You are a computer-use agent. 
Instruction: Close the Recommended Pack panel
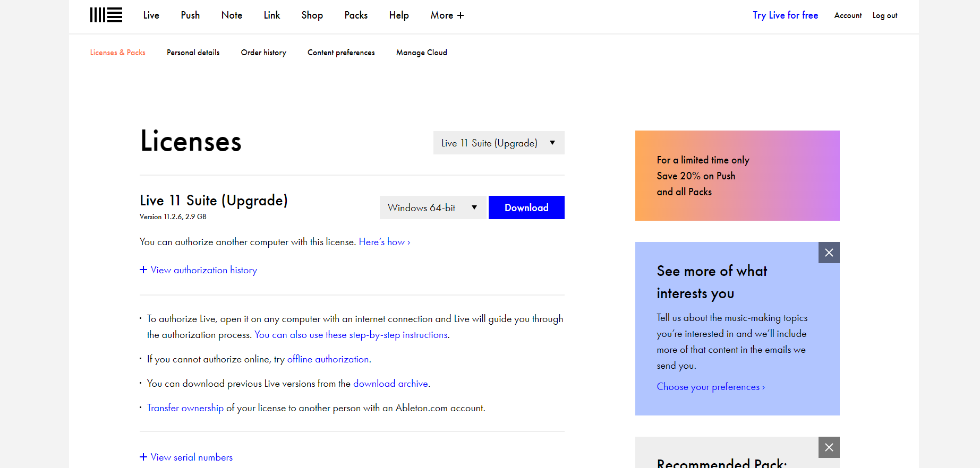coord(829,447)
